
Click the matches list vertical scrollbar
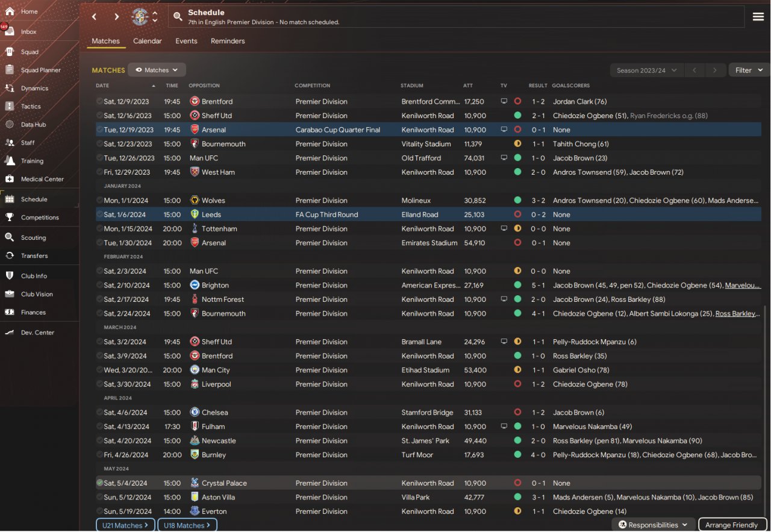pos(766,410)
